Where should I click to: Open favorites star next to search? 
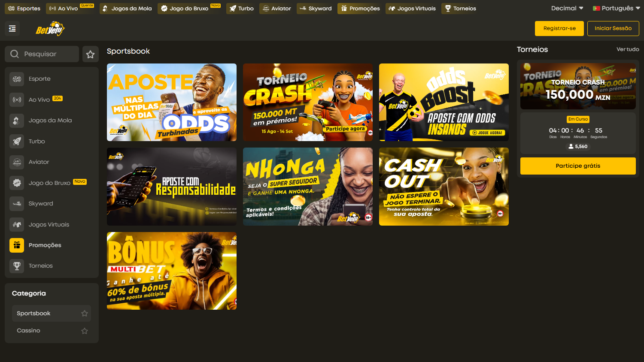click(90, 54)
